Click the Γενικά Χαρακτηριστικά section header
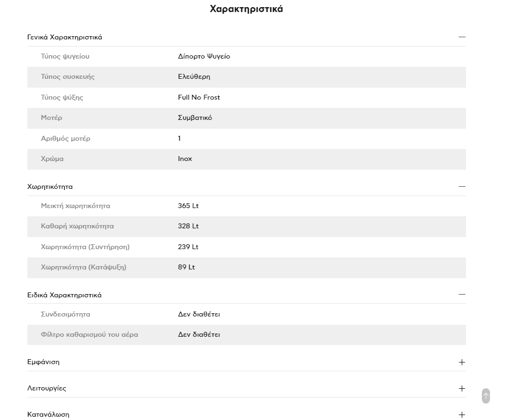The width and height of the screenshot is (506, 420). tap(65, 37)
